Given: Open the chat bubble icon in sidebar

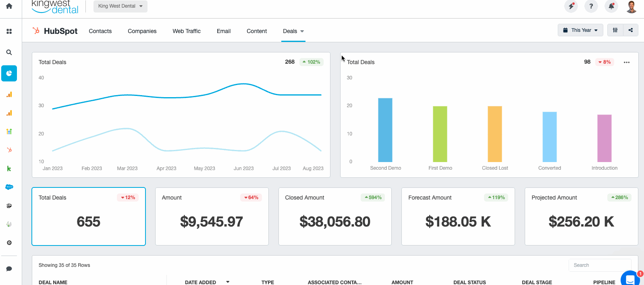Looking at the screenshot, I should [x=9, y=269].
